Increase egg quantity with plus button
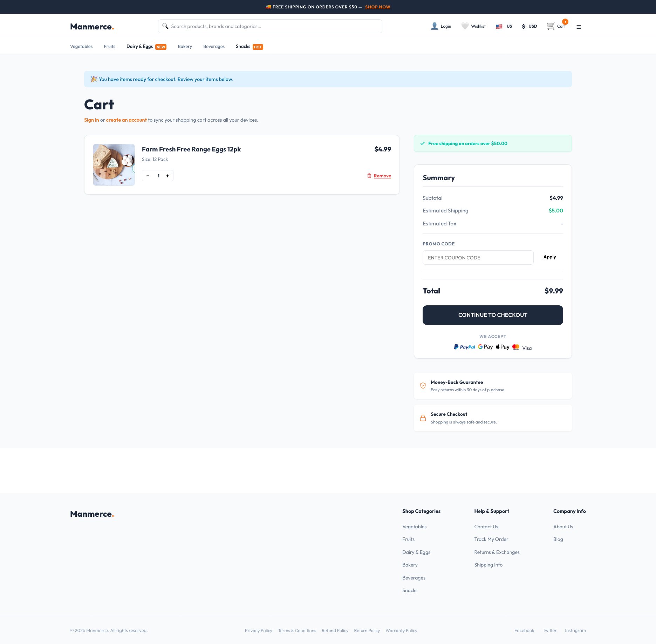656x644 pixels. tap(168, 176)
